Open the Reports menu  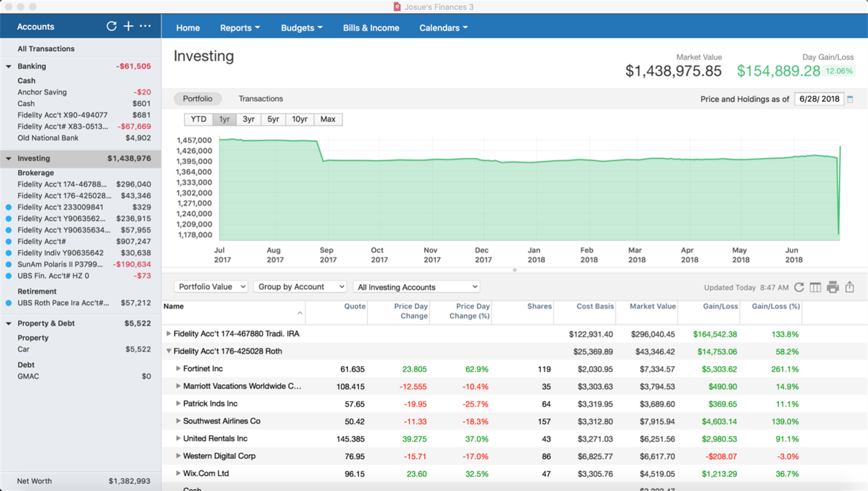coord(240,28)
